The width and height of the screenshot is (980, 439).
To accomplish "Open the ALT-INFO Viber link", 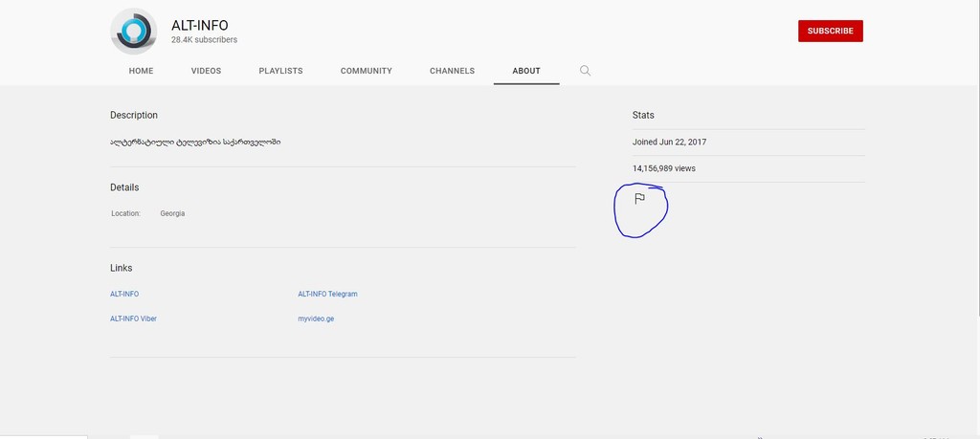I will click(133, 318).
